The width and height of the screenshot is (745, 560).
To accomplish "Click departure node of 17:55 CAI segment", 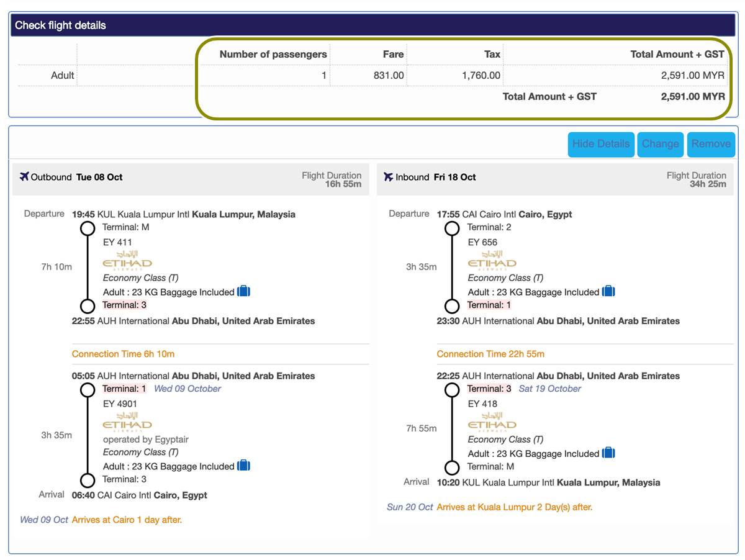I will [453, 228].
